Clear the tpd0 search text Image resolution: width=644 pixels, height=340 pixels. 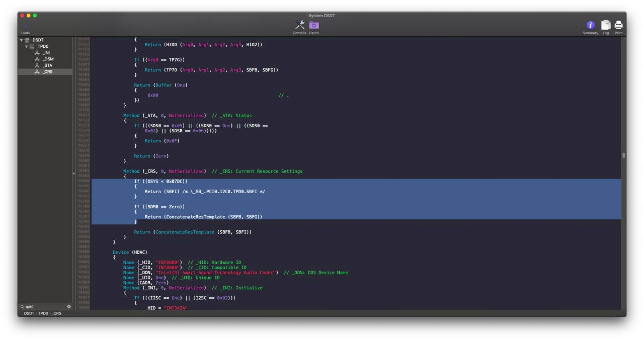point(69,306)
